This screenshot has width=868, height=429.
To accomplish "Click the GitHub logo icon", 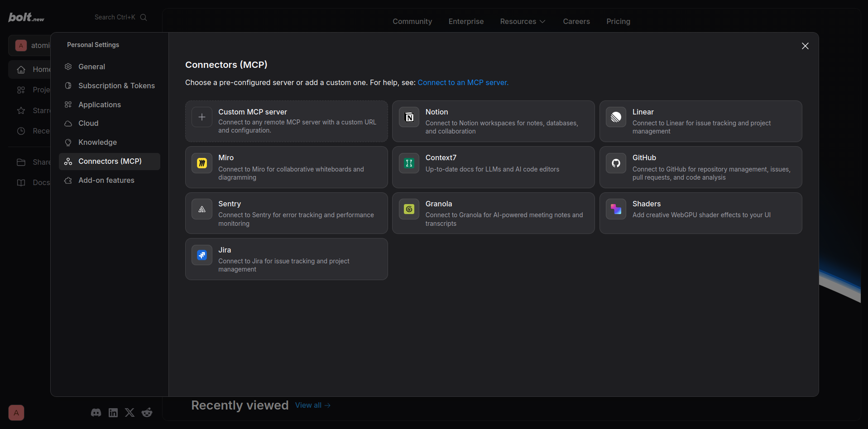I will point(616,163).
